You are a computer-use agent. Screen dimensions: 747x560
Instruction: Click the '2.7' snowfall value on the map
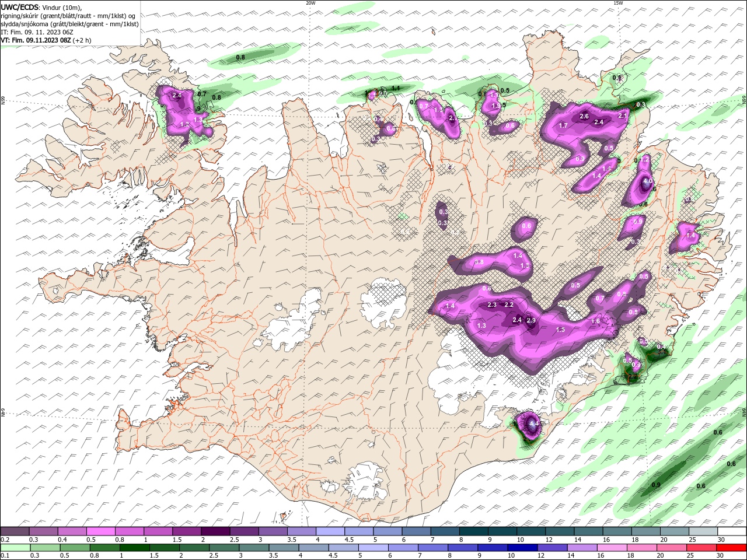pos(453,117)
